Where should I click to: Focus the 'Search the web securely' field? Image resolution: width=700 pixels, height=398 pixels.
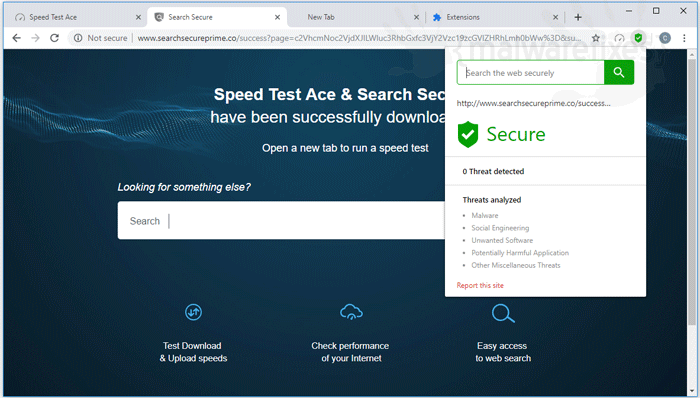[530, 72]
